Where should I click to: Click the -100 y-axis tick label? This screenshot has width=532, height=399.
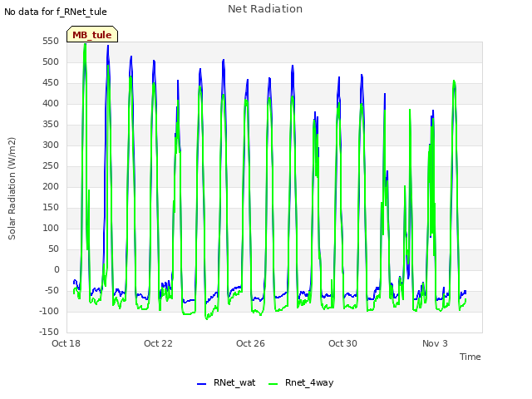[49, 311]
